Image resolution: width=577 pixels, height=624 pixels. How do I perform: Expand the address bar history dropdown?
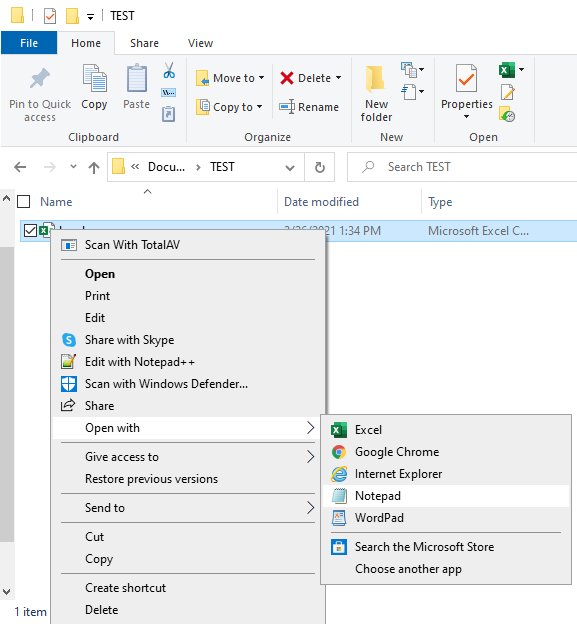point(290,168)
